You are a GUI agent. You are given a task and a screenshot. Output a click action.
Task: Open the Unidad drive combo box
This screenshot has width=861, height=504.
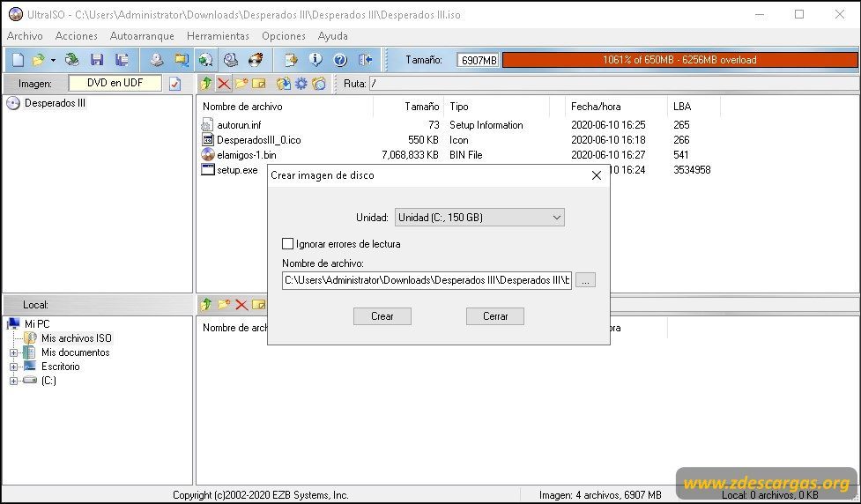click(479, 218)
